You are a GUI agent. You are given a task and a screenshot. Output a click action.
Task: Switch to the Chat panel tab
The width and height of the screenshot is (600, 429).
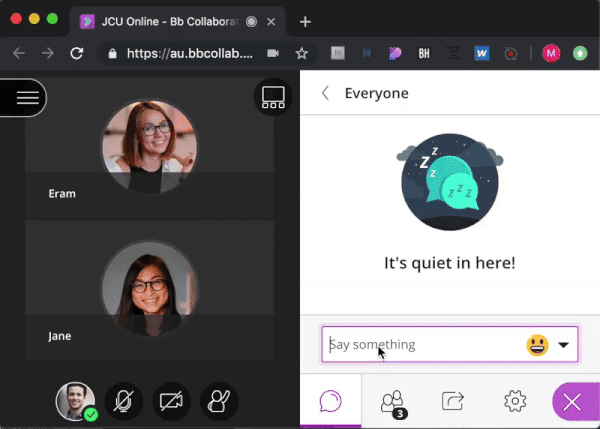coord(331,402)
